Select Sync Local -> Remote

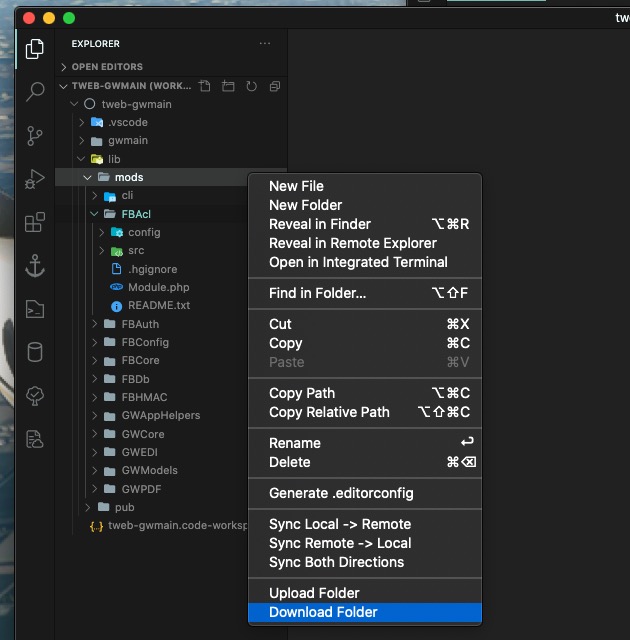pyautogui.click(x=365, y=524)
